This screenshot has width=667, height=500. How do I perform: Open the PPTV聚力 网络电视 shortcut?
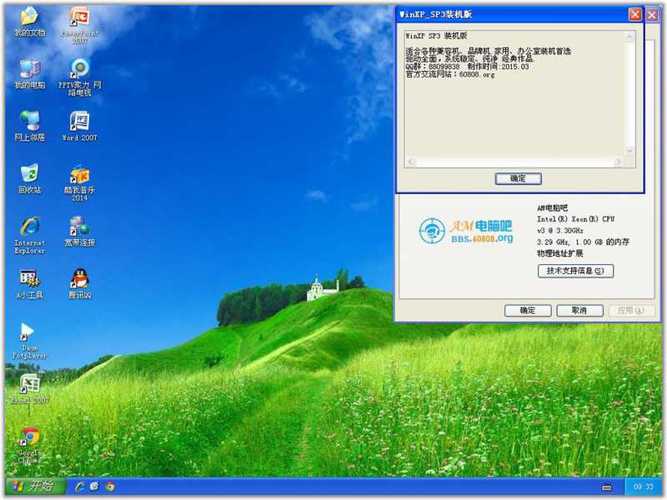pyautogui.click(x=80, y=77)
